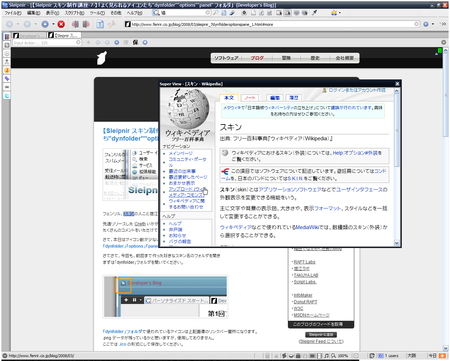The width and height of the screenshot is (450, 361).
Task: Click the red ブログ navigation tab
Action: coord(257,58)
